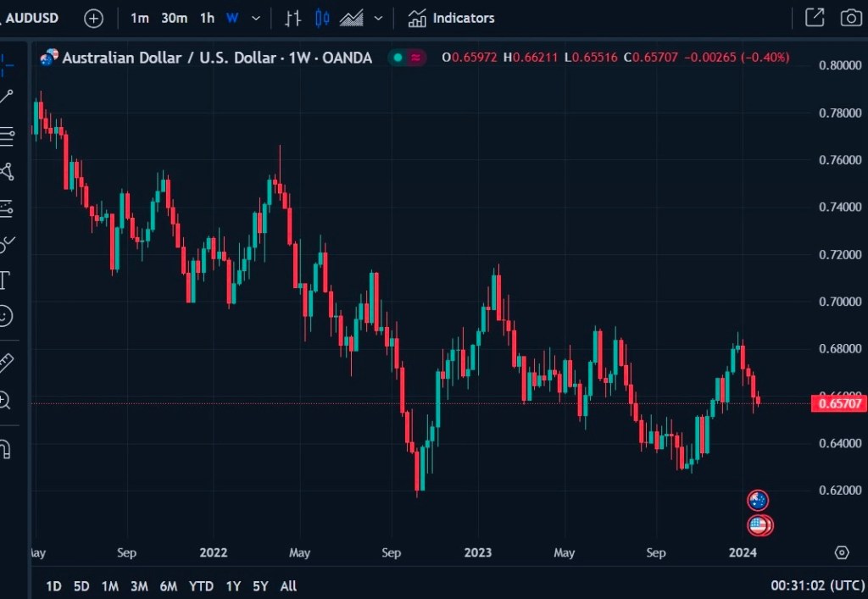This screenshot has width=868, height=599.
Task: Select the candlestick chart type
Action: pyautogui.click(x=322, y=18)
